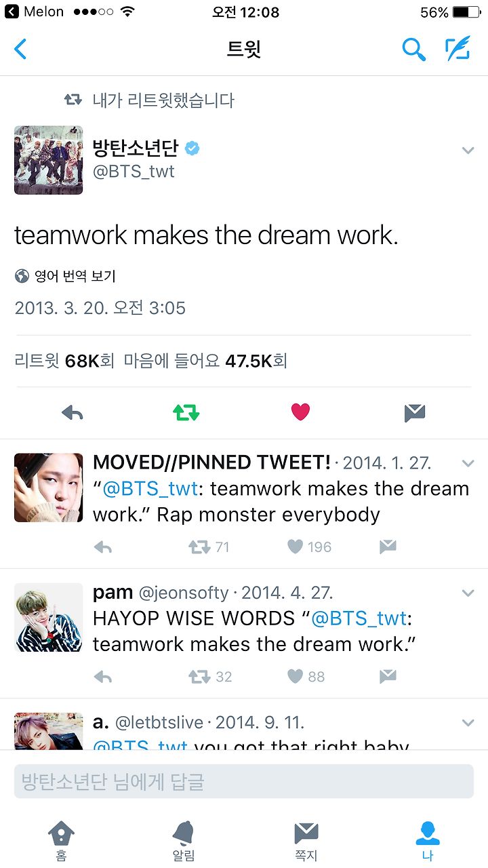Expand options chevron on the BTS_twt tweet
The width and height of the screenshot is (488, 868).
(x=468, y=150)
